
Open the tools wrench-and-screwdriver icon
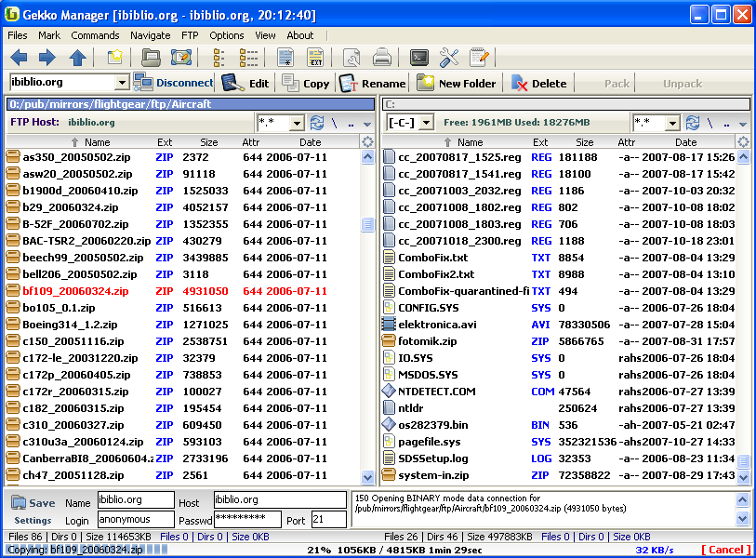tap(449, 58)
